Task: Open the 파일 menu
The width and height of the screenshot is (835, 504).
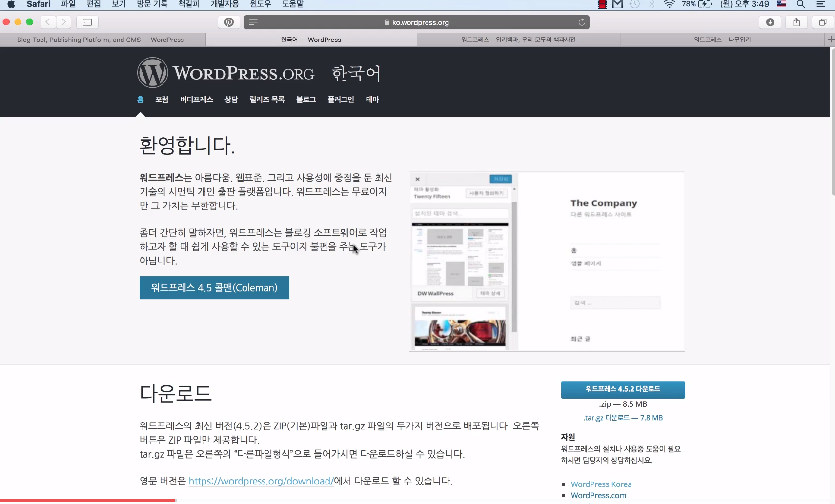Action: pos(68,4)
